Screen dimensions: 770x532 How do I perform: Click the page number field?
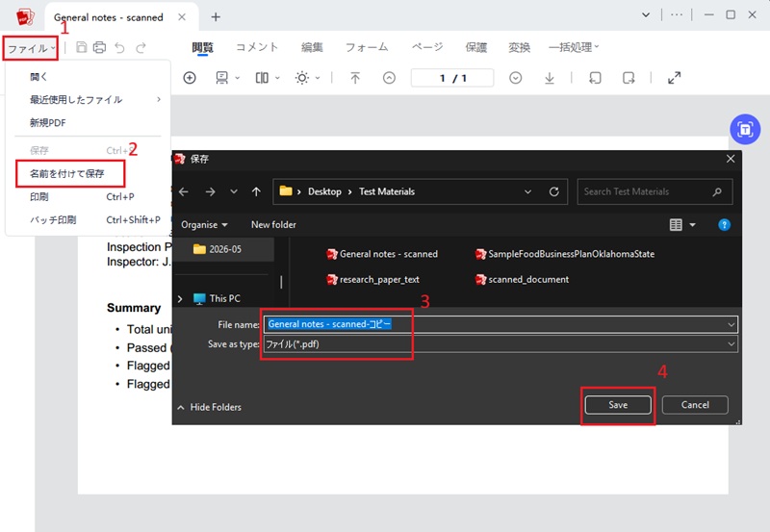[x=452, y=78]
